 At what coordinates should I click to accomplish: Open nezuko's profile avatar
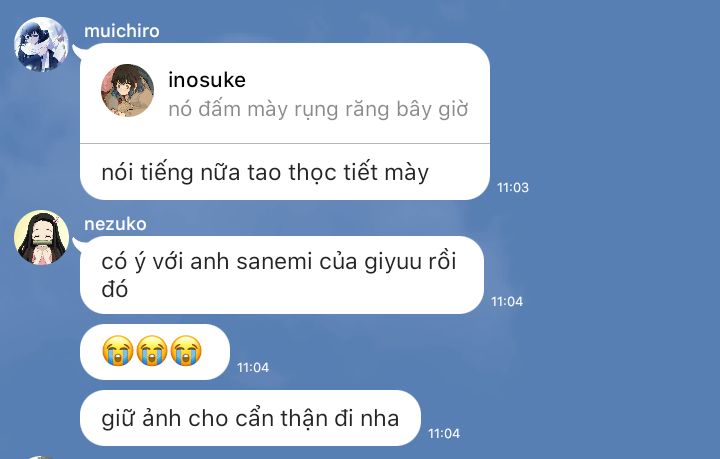coord(41,238)
